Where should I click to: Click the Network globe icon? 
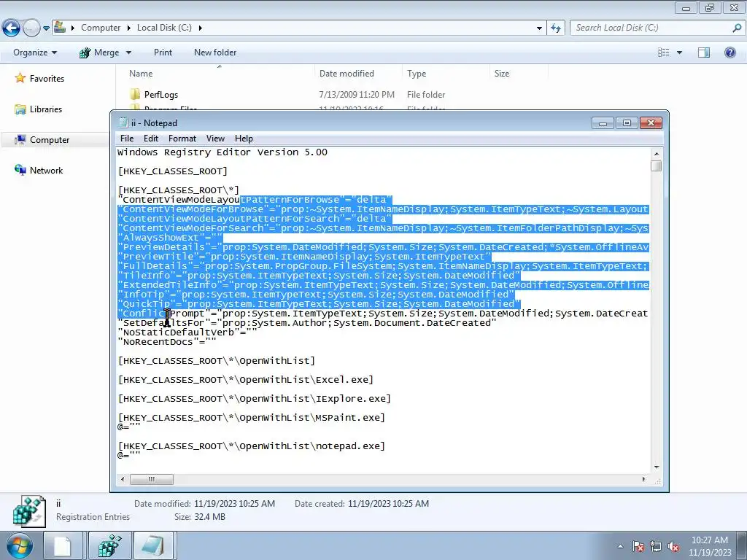(20, 170)
